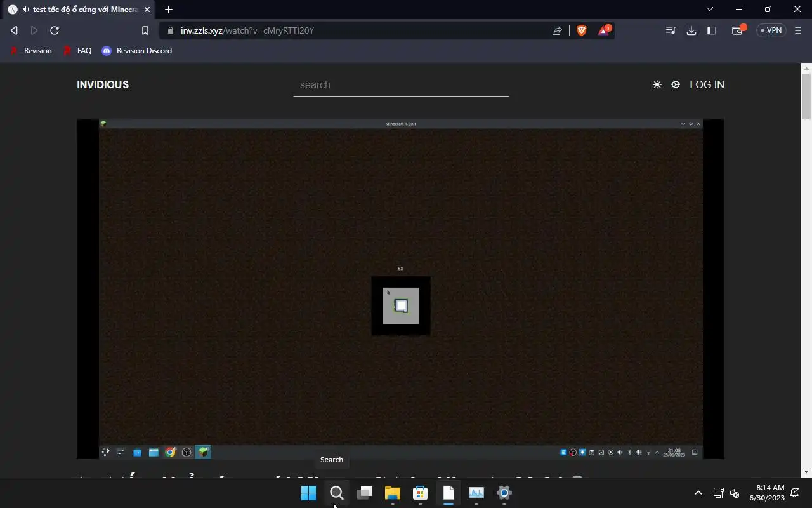Open browser downloads

[x=691, y=30]
